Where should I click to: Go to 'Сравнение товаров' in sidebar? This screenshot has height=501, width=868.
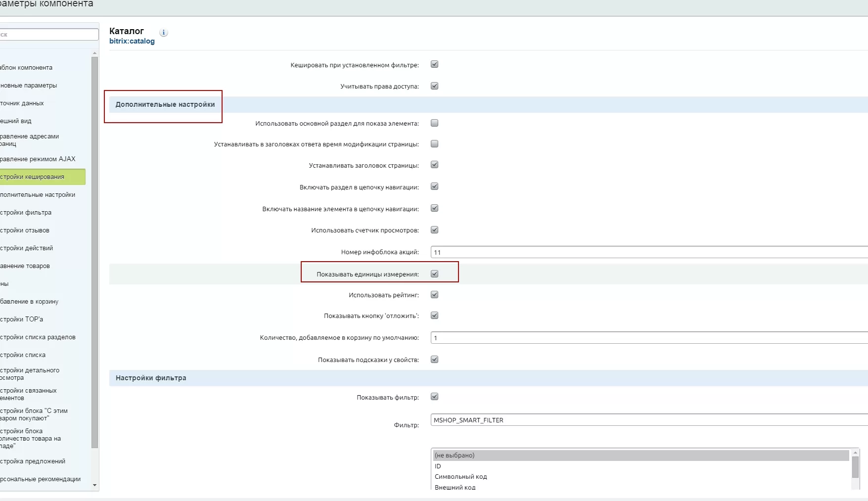click(25, 266)
